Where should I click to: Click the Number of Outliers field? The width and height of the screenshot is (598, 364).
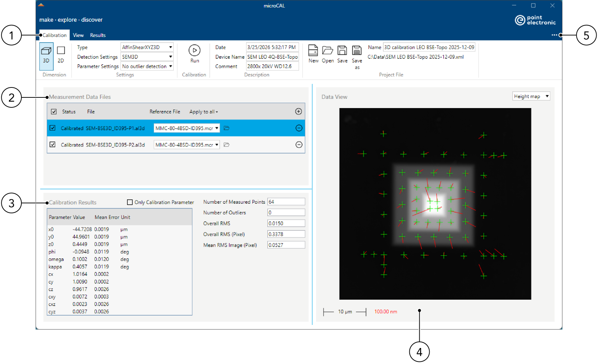(286, 213)
